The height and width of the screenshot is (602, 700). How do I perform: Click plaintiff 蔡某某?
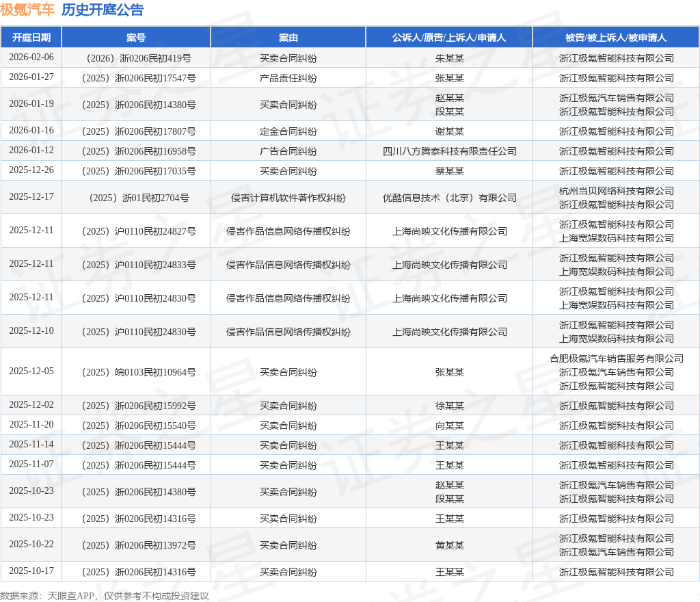(449, 171)
